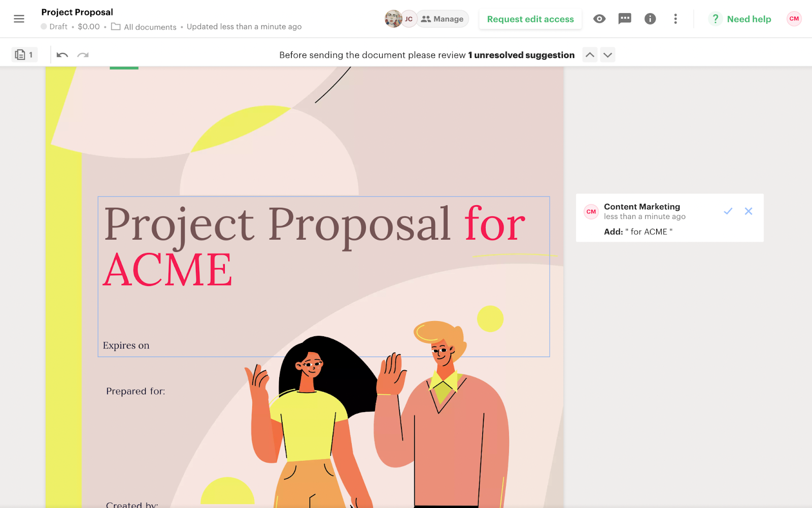Click the Manage recipients button
This screenshot has width=812, height=508.
click(x=443, y=19)
